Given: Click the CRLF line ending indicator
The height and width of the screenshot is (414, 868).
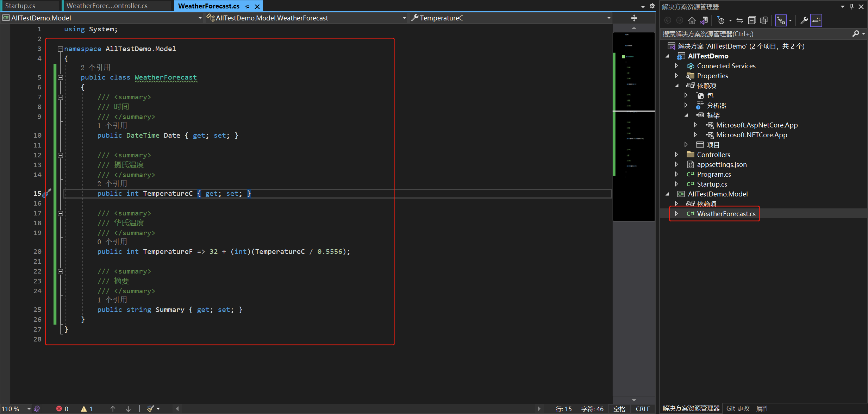Looking at the screenshot, I should 643,409.
